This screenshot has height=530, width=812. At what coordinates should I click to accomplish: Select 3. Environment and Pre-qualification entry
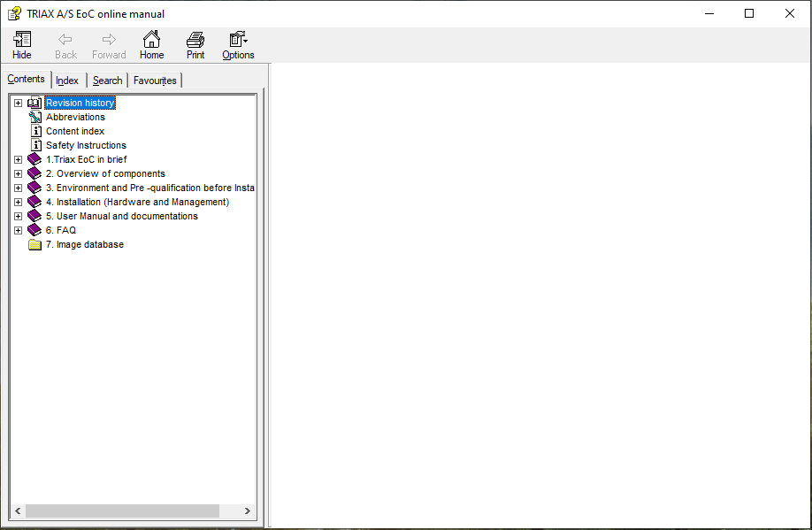(150, 188)
